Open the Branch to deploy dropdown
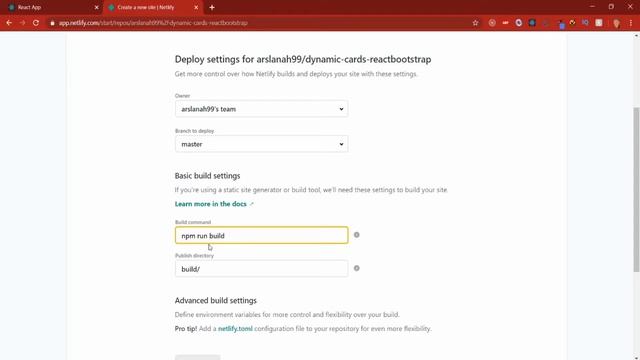The image size is (640, 360). (x=261, y=144)
